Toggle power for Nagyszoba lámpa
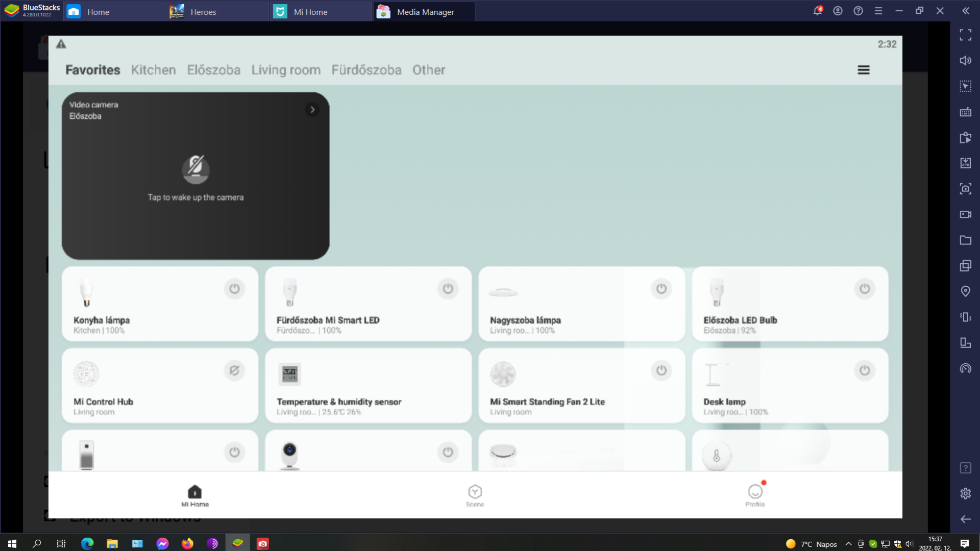This screenshot has height=551, width=980. pos(661,289)
